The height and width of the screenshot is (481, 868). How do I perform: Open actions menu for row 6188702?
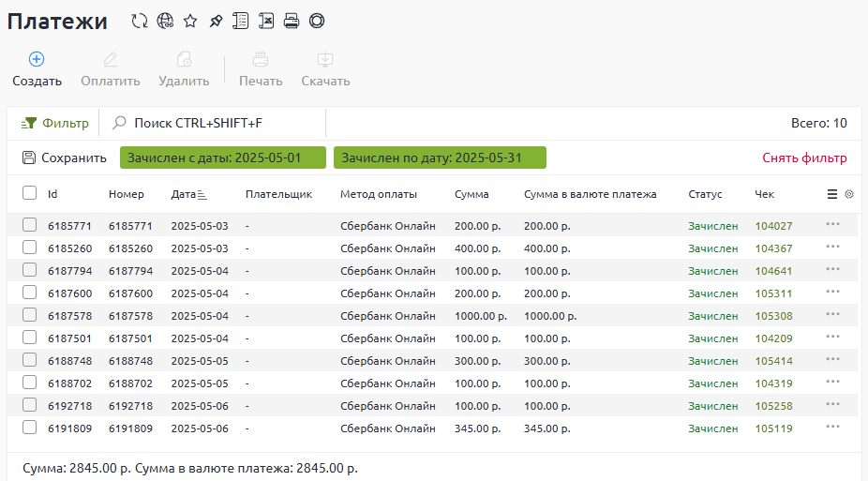832,382
